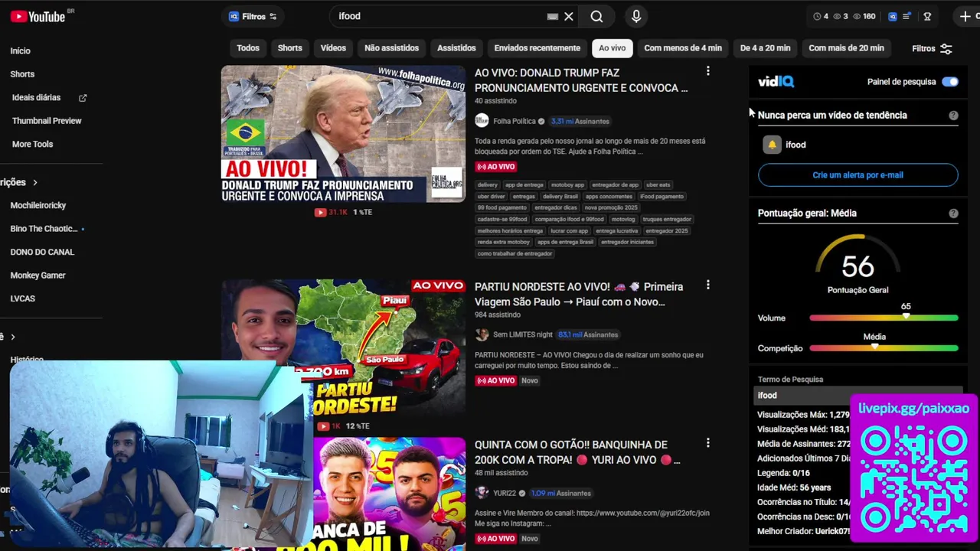This screenshot has height=551, width=980.
Task: Select the 'Não assistidos' filter chip
Action: click(x=391, y=48)
